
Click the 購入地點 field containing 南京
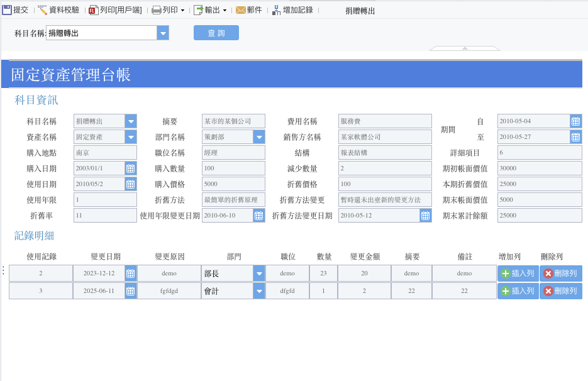105,153
